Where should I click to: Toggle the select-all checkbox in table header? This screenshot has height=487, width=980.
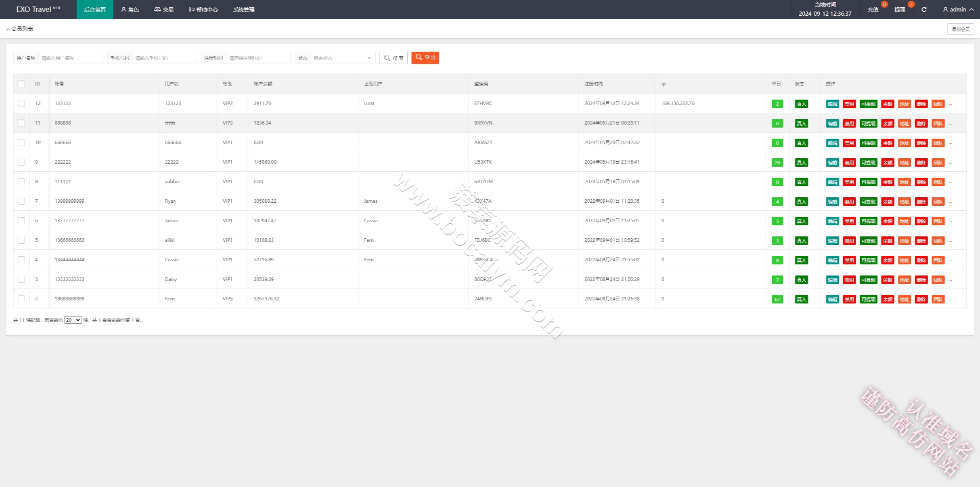coord(21,84)
